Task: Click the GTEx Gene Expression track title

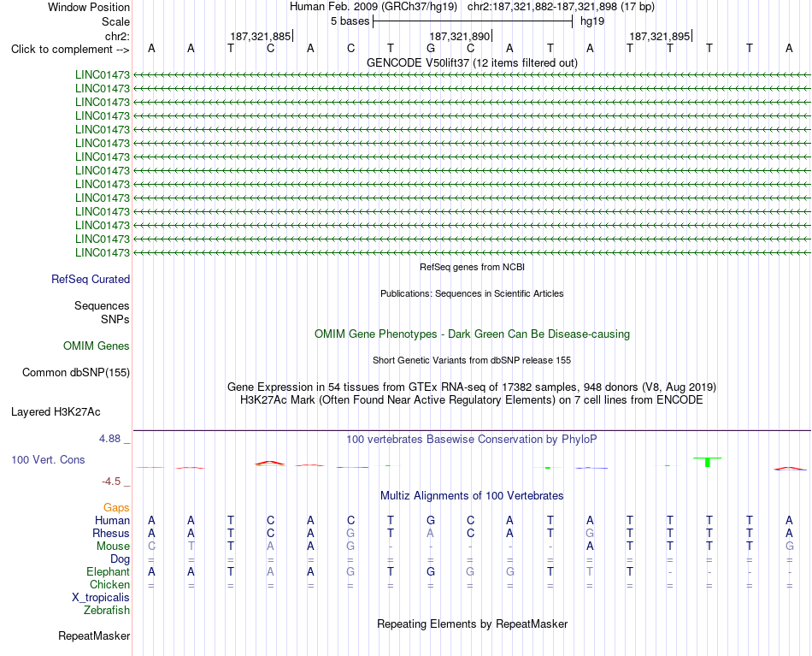Action: click(x=472, y=387)
